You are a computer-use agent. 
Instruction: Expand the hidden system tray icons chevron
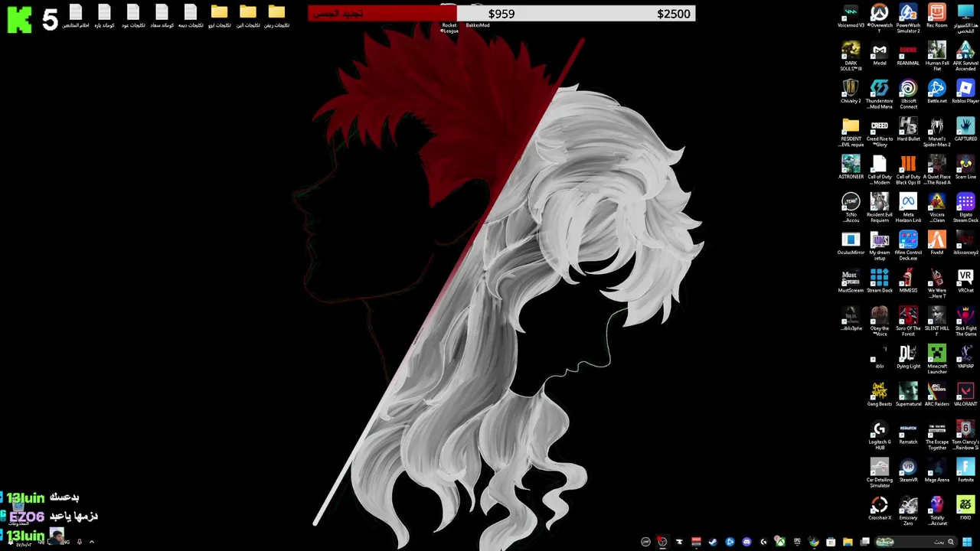tap(91, 542)
